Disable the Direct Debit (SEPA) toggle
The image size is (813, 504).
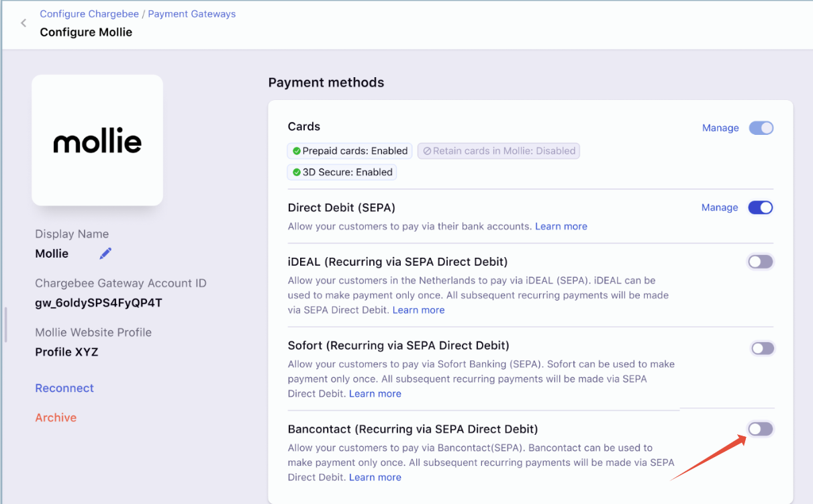pyautogui.click(x=761, y=207)
